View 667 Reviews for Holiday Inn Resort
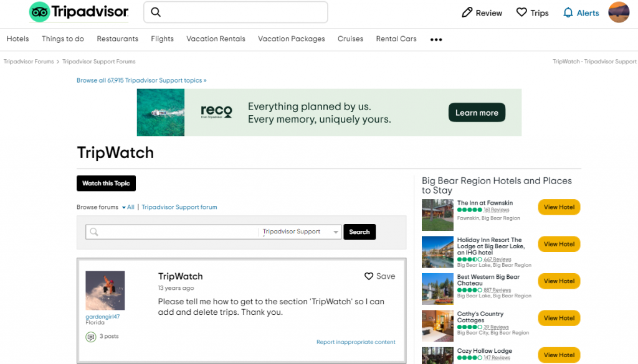This screenshot has width=638, height=364. (497, 259)
